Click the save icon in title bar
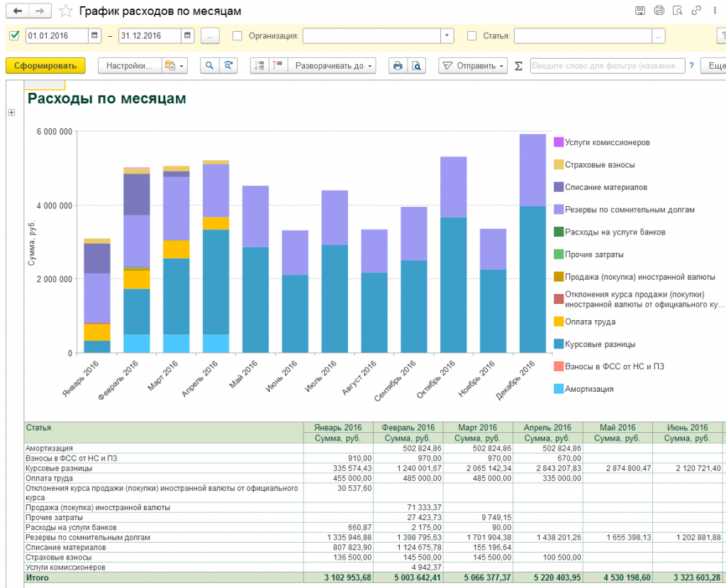 tap(640, 11)
